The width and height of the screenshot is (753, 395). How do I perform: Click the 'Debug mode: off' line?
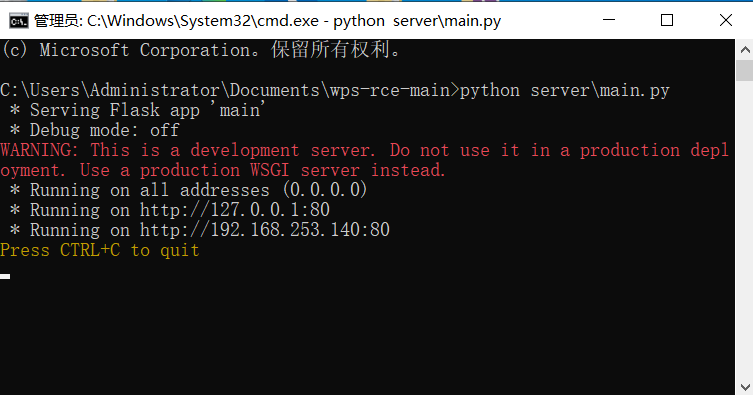click(94, 130)
